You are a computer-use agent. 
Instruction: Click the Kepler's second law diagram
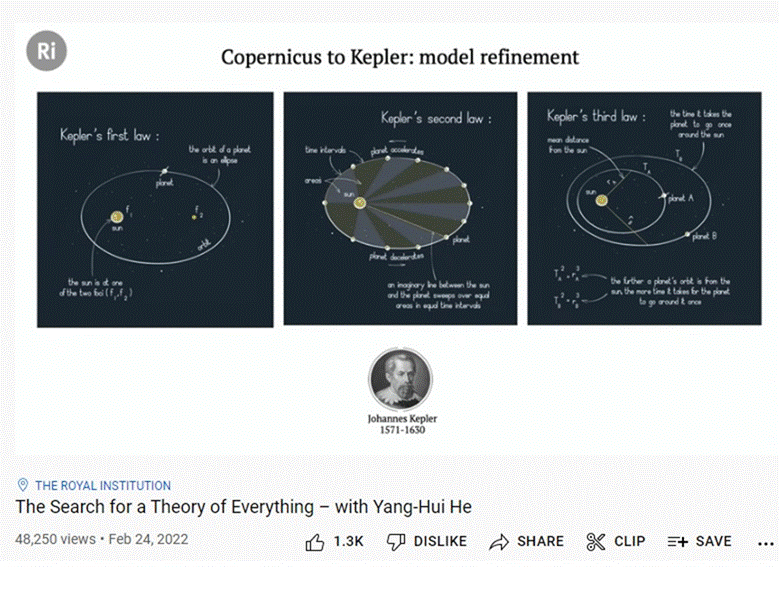click(400, 209)
